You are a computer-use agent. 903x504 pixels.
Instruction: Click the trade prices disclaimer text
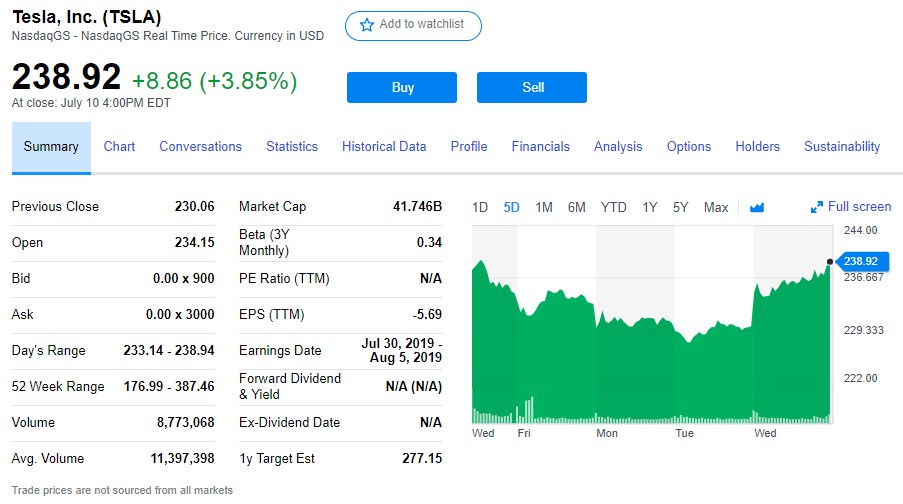122,490
